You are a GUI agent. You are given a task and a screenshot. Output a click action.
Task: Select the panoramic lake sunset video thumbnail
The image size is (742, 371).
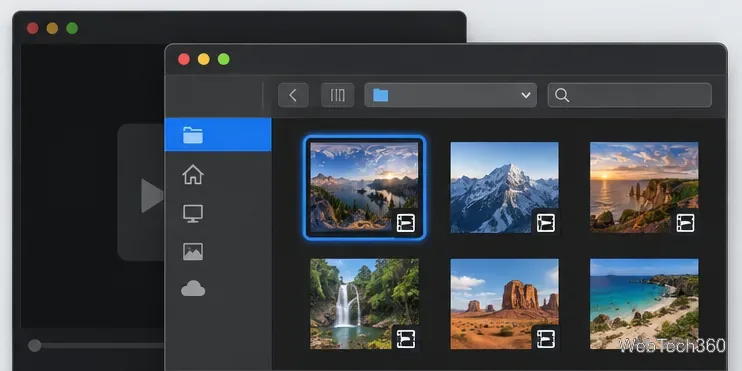[364, 187]
